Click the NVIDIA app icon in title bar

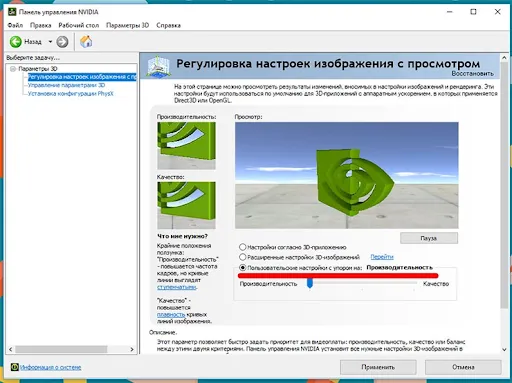pos(12,12)
